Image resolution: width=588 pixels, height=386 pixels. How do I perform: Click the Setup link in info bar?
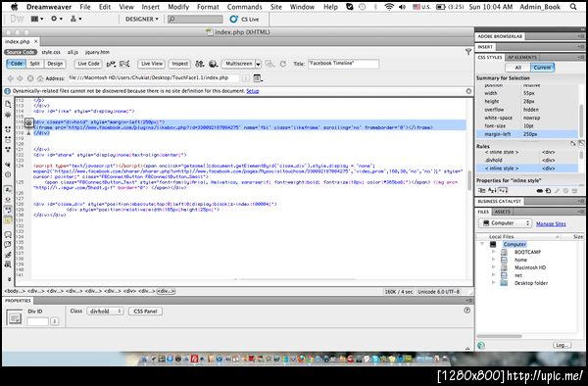[x=253, y=91]
